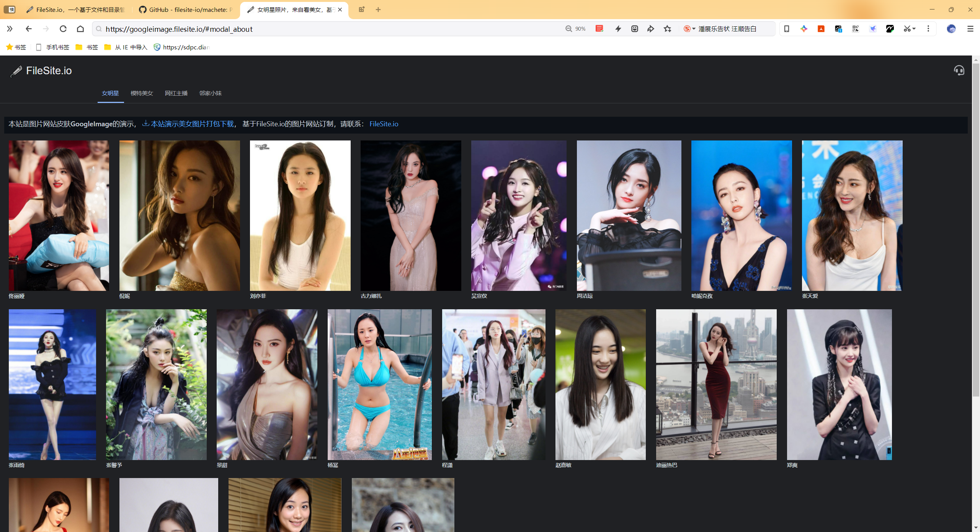Open the thumbnail captioned 吴宣仪
The image size is (980, 532).
(x=519, y=215)
